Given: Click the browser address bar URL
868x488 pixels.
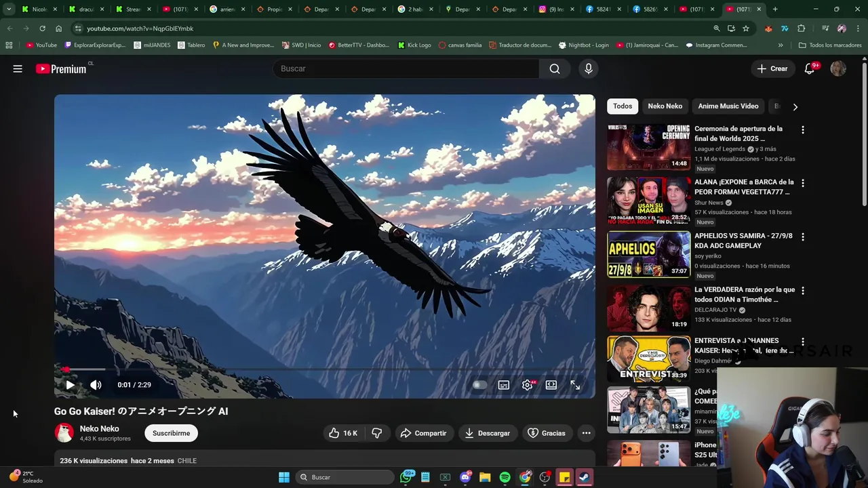Looking at the screenshot, I should 140,28.
